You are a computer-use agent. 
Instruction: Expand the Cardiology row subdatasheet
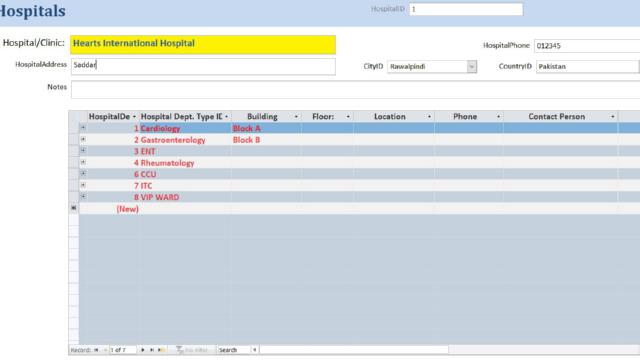83,128
